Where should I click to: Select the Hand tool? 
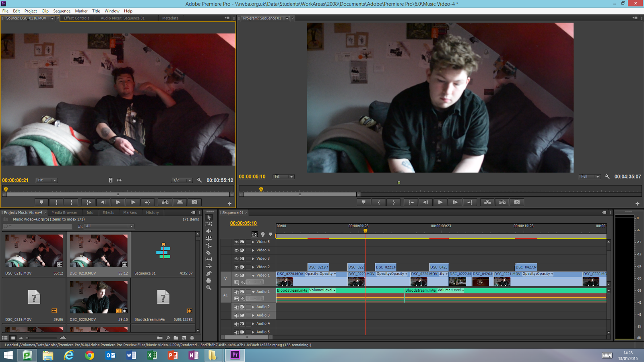click(x=208, y=280)
